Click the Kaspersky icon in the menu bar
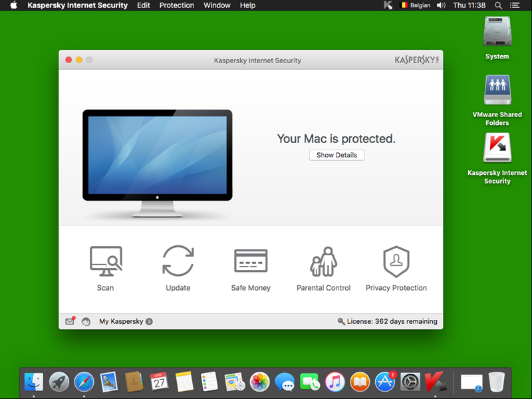Image resolution: width=532 pixels, height=399 pixels. coord(388,5)
